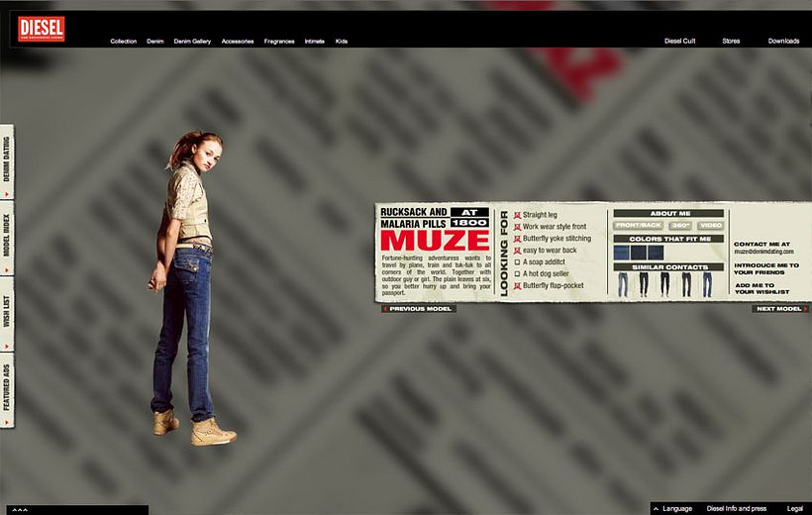Screen dimensions: 812x515
Task: Check the A hot dog seller checkbox
Action: point(517,274)
